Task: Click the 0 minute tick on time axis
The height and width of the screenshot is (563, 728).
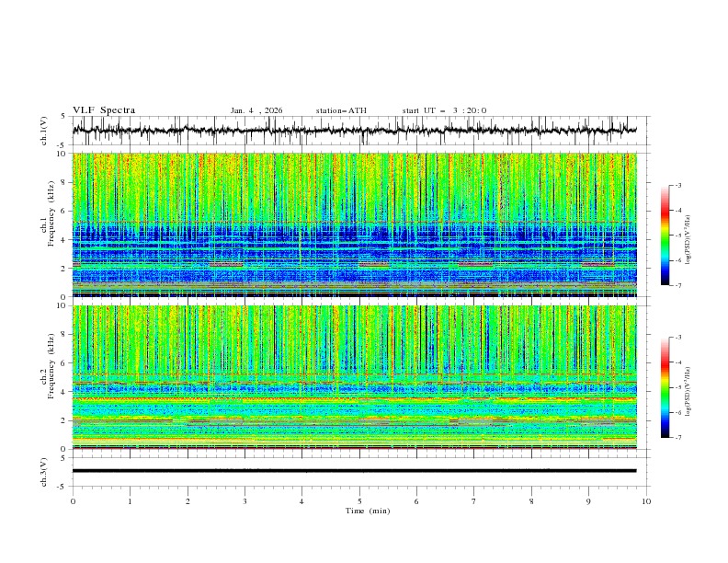Action: pyautogui.click(x=73, y=501)
